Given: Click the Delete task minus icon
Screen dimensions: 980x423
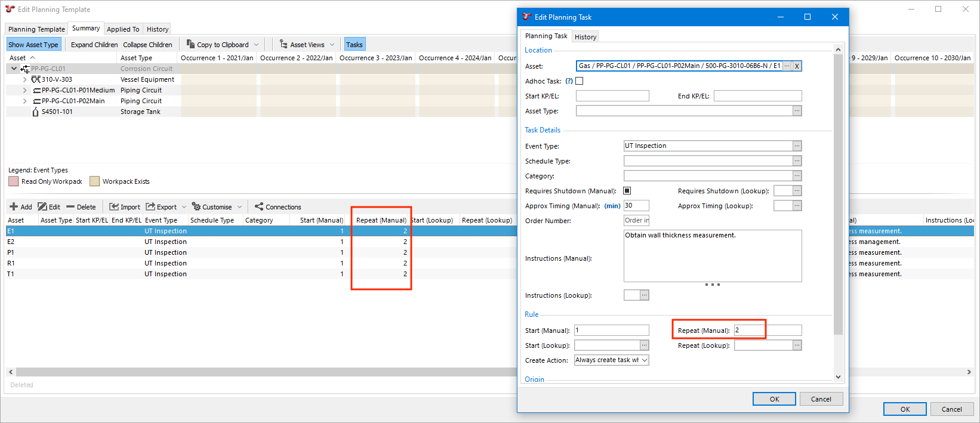Looking at the screenshot, I should pyautogui.click(x=70, y=207).
